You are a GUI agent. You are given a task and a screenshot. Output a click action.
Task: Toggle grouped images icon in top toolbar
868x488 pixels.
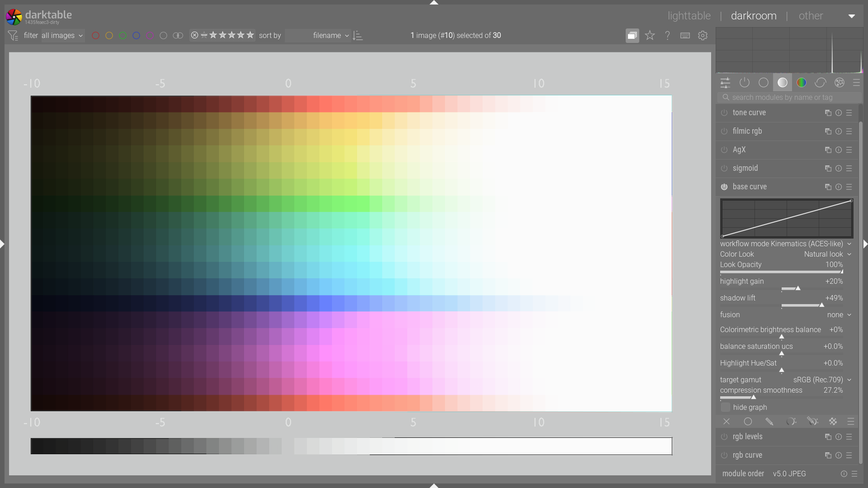[x=632, y=35]
